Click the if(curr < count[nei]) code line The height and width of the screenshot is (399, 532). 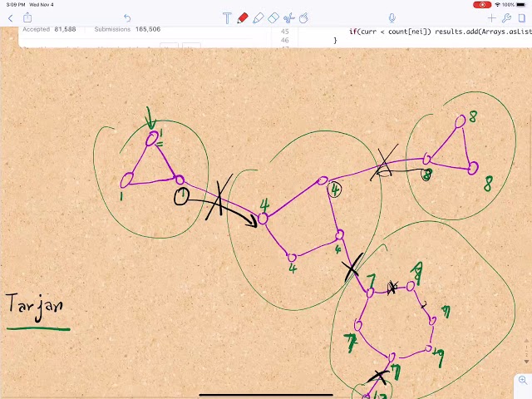click(441, 32)
